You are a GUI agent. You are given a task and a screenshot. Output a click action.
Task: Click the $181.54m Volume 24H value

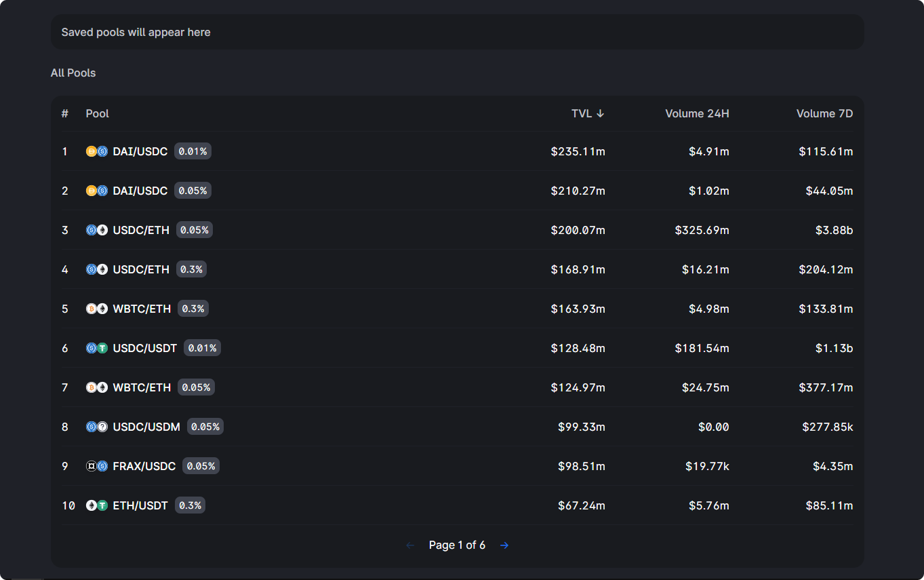702,348
